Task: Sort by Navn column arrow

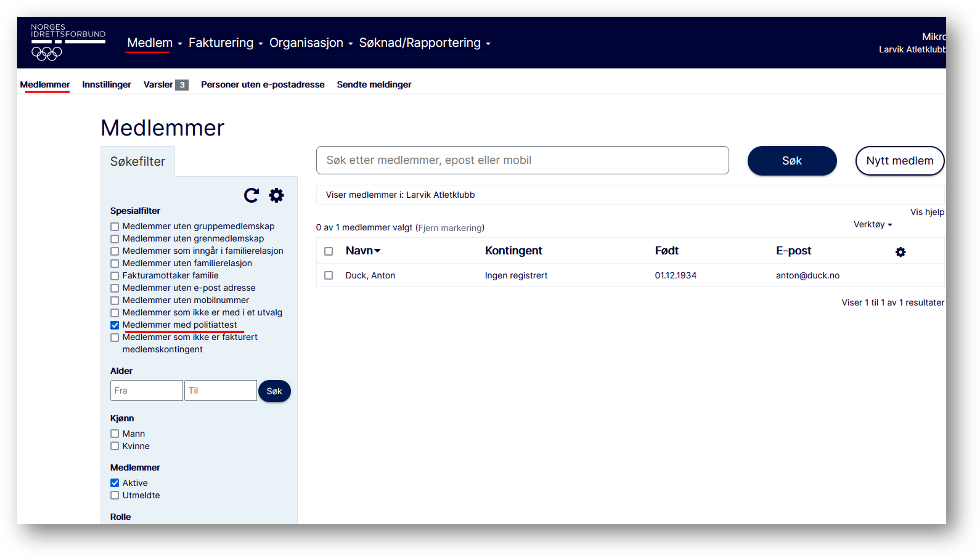Action: click(x=377, y=251)
